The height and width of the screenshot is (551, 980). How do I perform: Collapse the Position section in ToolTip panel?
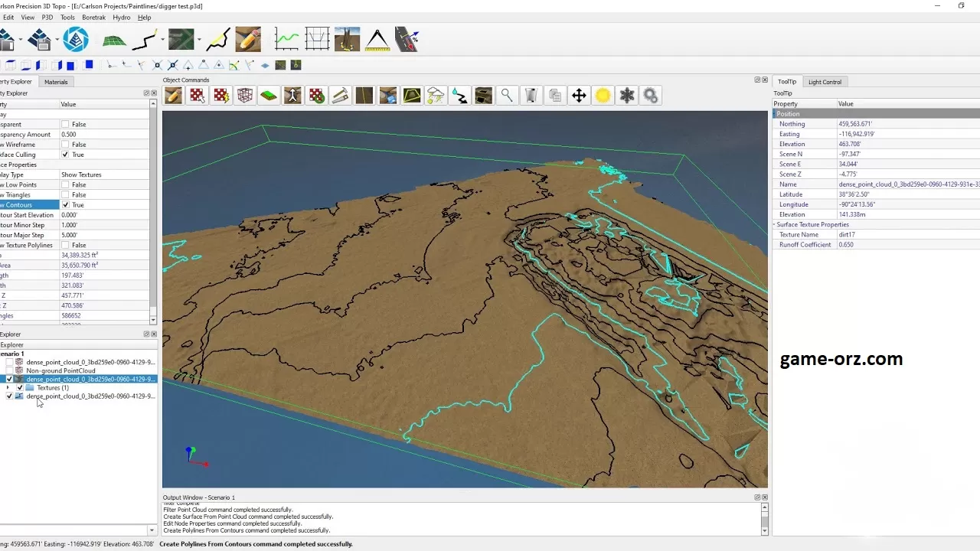point(776,114)
